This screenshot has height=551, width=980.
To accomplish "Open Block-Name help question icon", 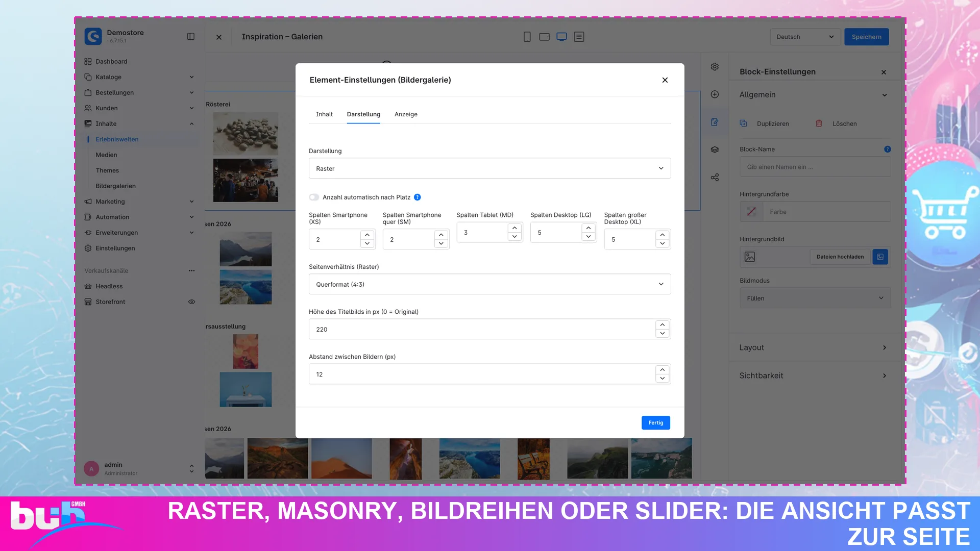I will click(887, 149).
